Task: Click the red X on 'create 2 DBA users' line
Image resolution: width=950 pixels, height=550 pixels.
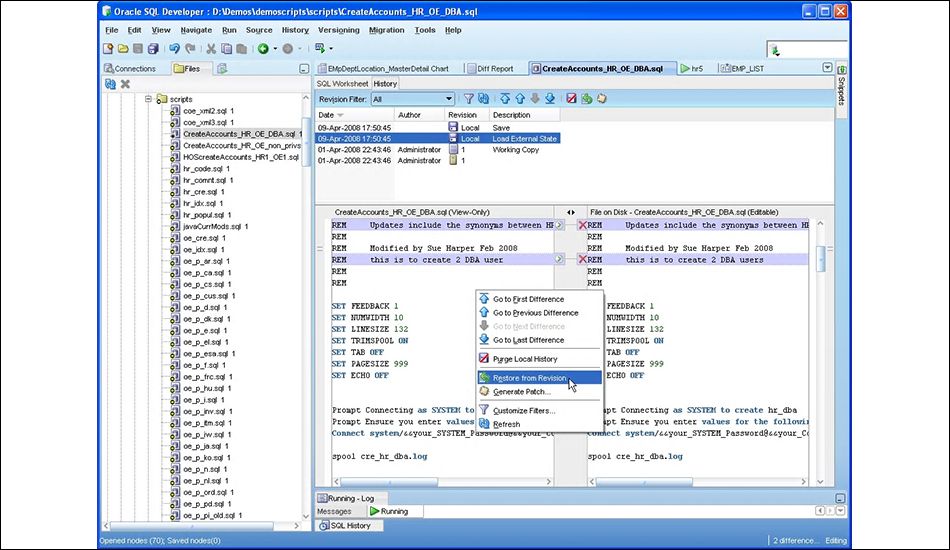Action: [582, 259]
